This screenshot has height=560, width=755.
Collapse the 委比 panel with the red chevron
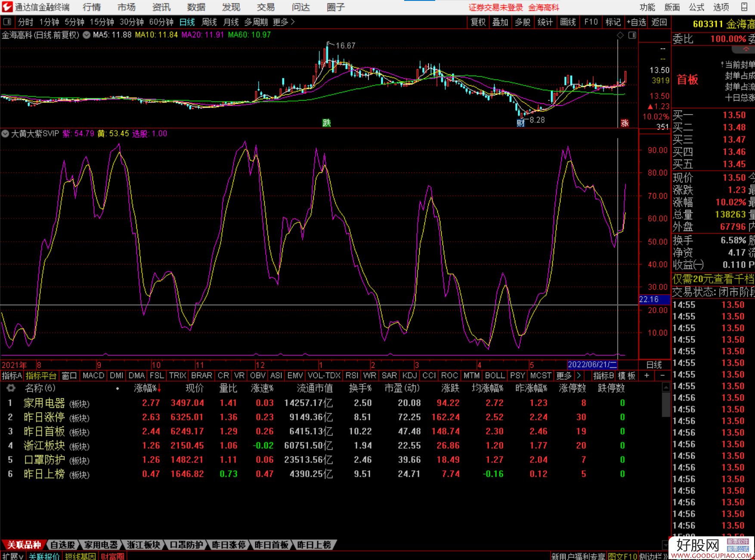(746, 49)
